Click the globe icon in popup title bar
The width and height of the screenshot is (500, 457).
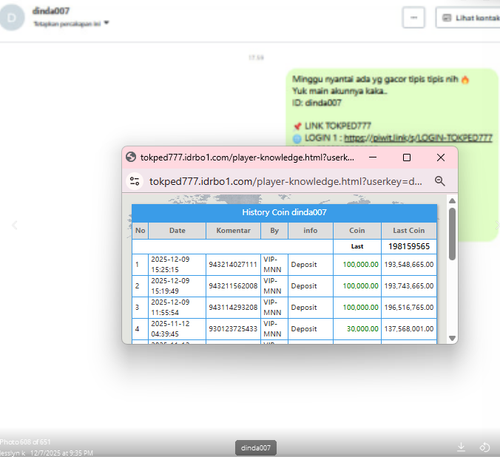pos(131,157)
